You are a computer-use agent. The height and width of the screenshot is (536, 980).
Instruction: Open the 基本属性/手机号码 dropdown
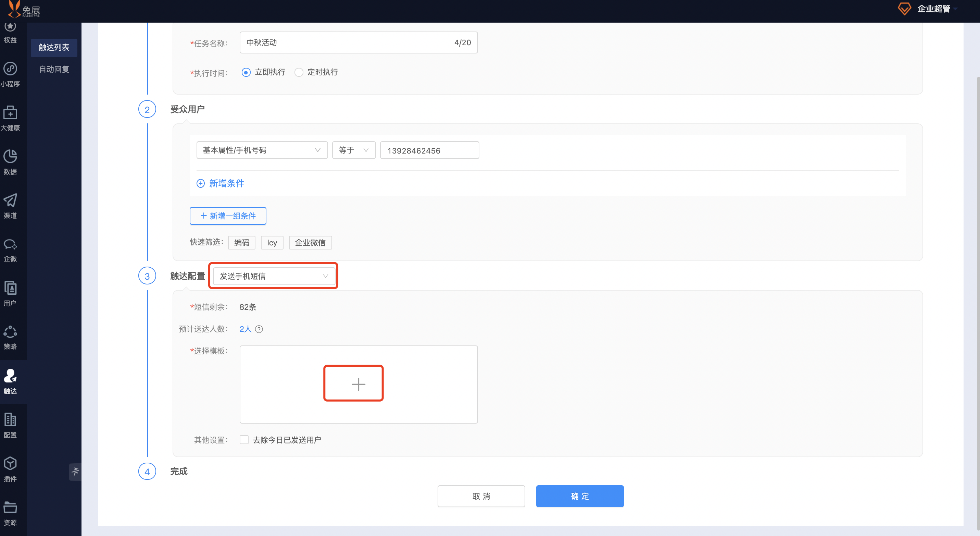click(262, 150)
